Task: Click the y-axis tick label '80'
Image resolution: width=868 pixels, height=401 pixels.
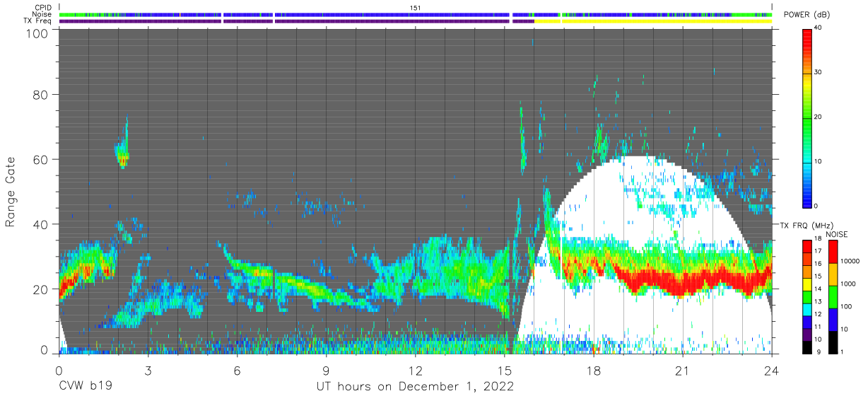Action: coord(42,95)
